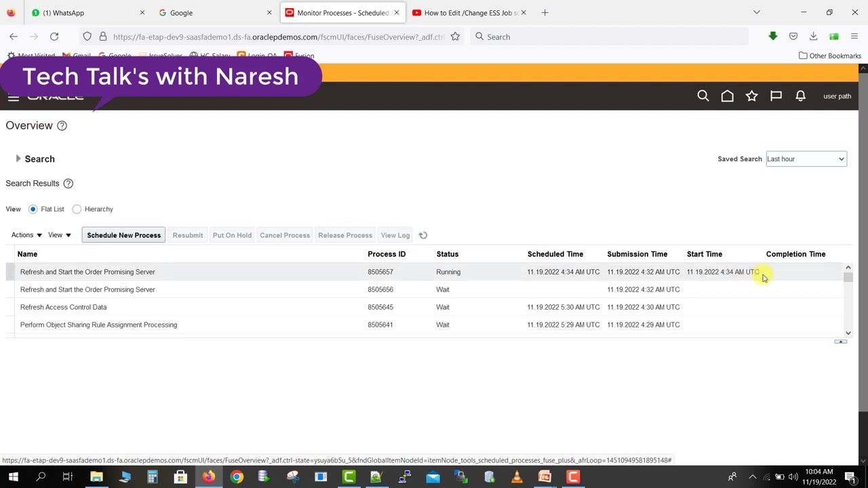
Task: Click the Firefox search input field
Action: tap(609, 37)
